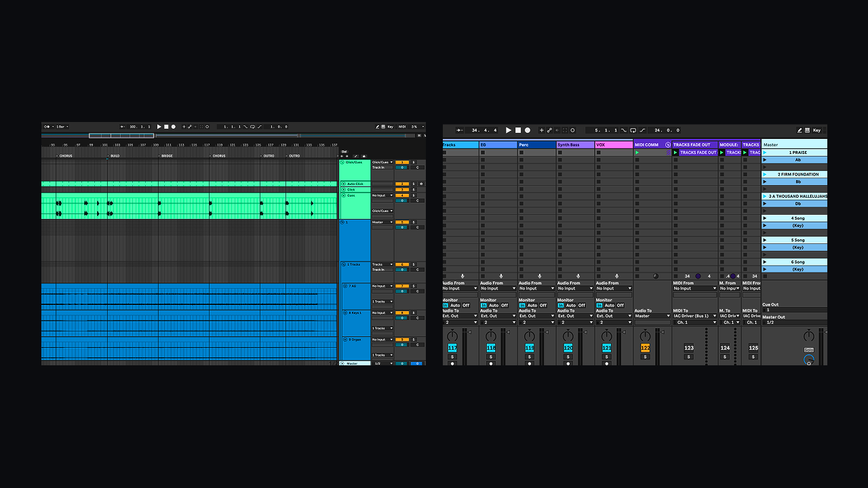Enable draw mode pencil in left window

pyautogui.click(x=378, y=127)
